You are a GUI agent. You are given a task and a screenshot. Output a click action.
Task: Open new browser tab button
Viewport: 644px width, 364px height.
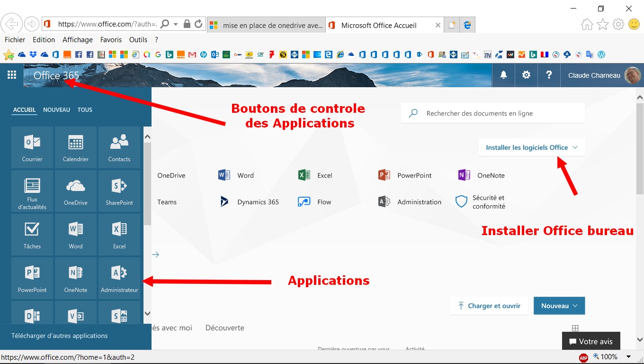[452, 25]
